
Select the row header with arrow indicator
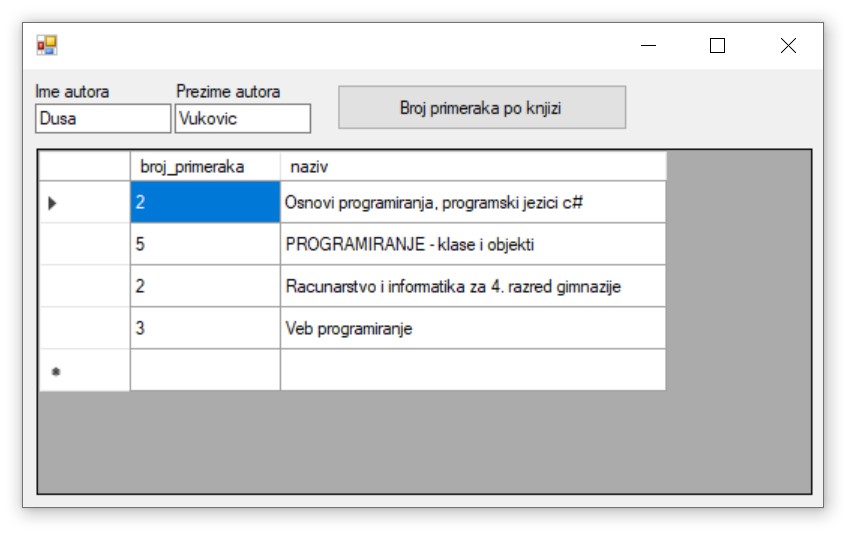tap(84, 203)
